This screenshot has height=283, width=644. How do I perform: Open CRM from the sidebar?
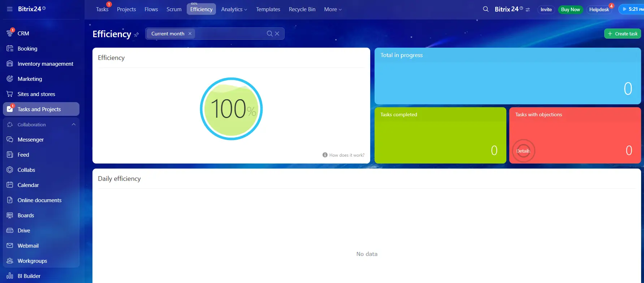pyautogui.click(x=23, y=34)
